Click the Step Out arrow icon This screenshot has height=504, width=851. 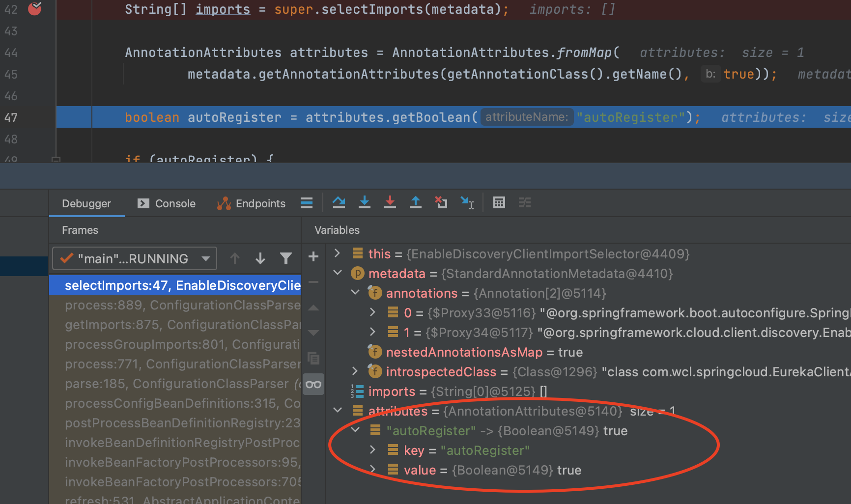(416, 202)
